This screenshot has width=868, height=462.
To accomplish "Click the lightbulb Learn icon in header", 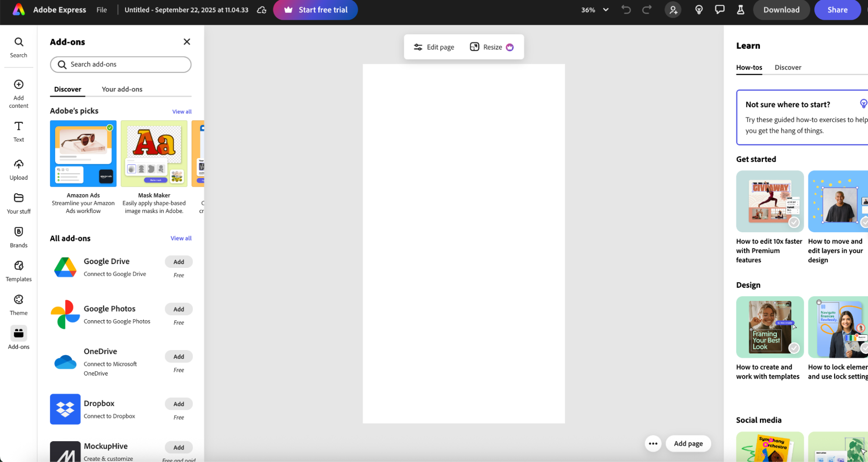I will click(x=699, y=10).
